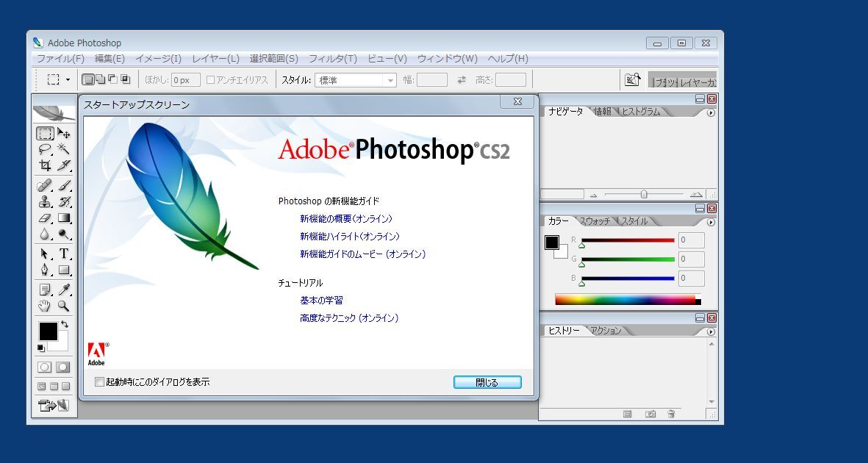The width and height of the screenshot is (868, 463).
Task: Open 高度なテクニック (オンライン) link
Action: [x=349, y=318]
